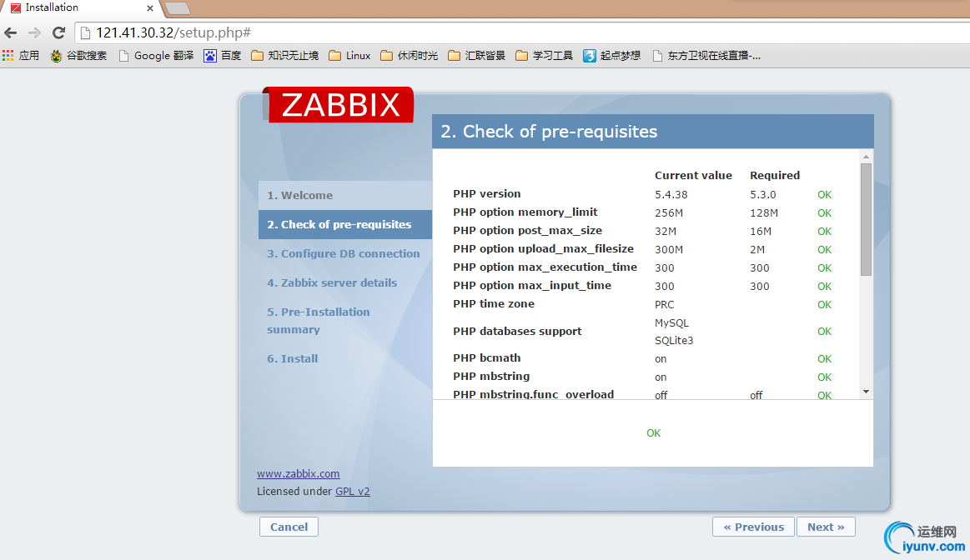
Task: Open the www.zabbix.com link
Action: [x=299, y=473]
